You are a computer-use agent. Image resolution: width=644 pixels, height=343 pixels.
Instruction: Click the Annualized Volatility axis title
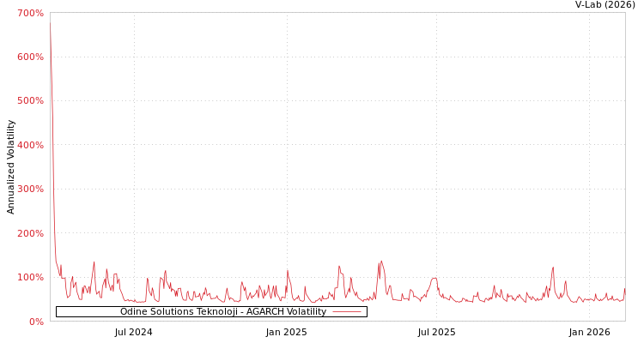pos(10,167)
